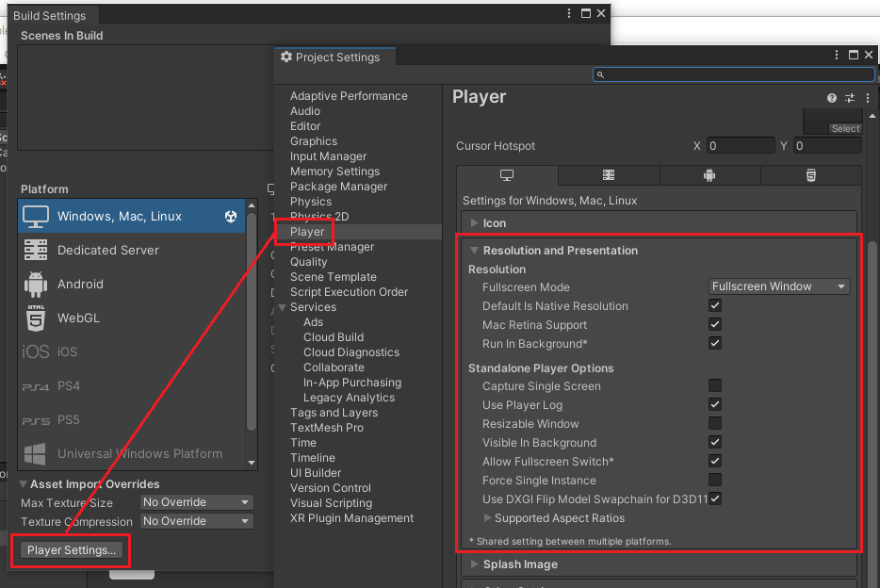Select the iOS platform entry

(131, 351)
